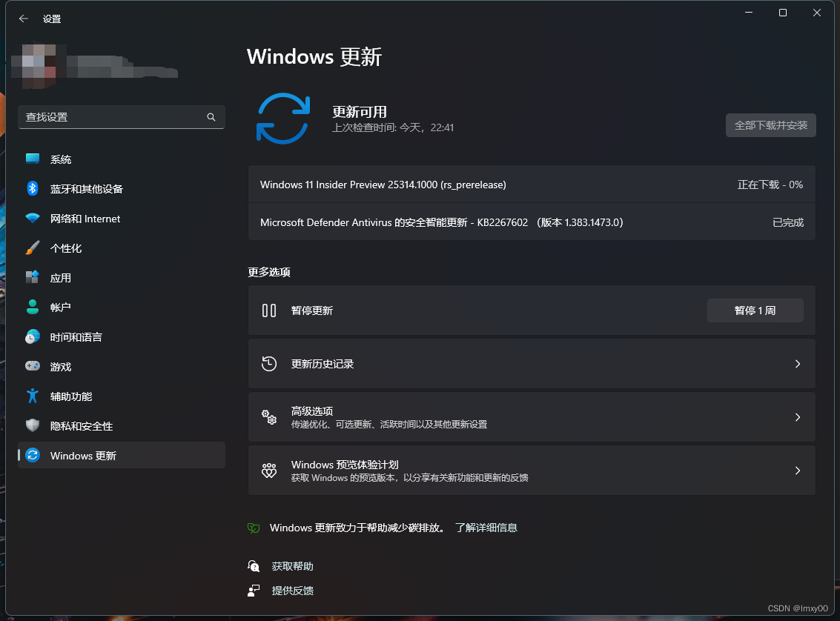
Task: Click the 帐户 person icon
Action: pos(33,308)
